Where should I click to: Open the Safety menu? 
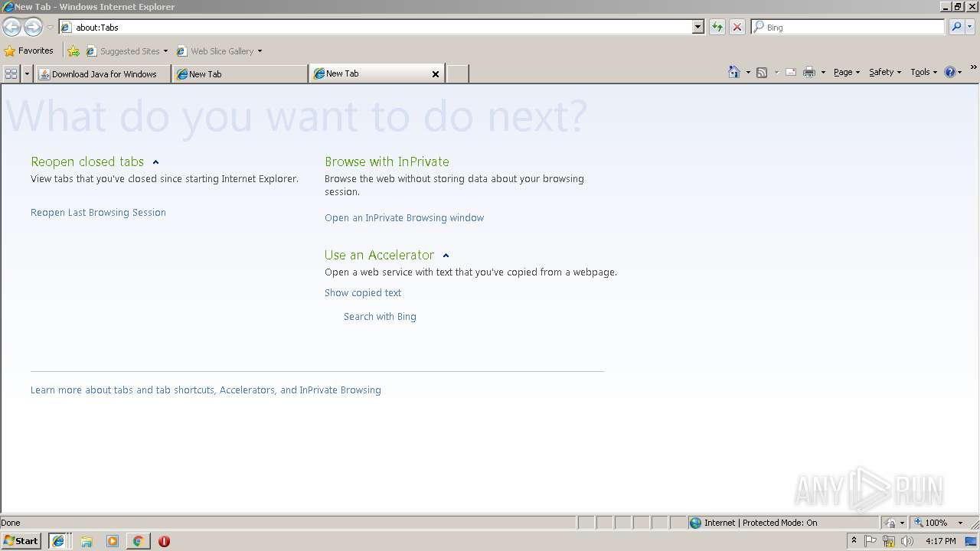click(x=885, y=72)
